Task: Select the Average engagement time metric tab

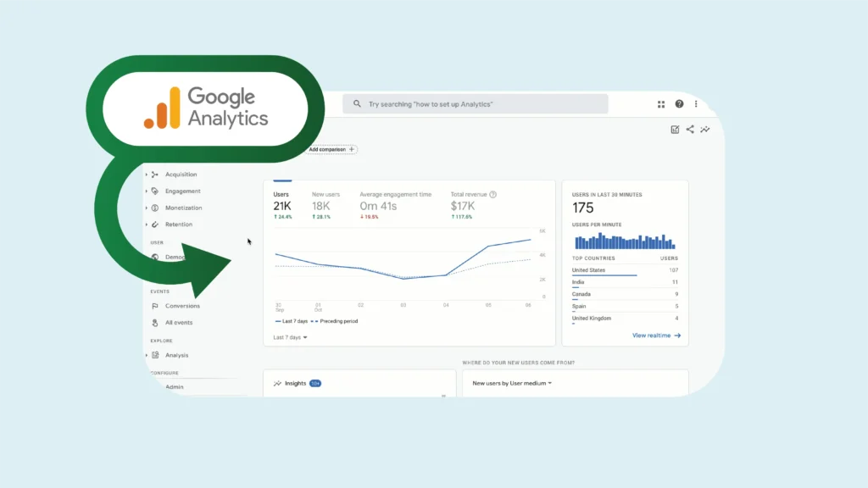Action: [394, 205]
